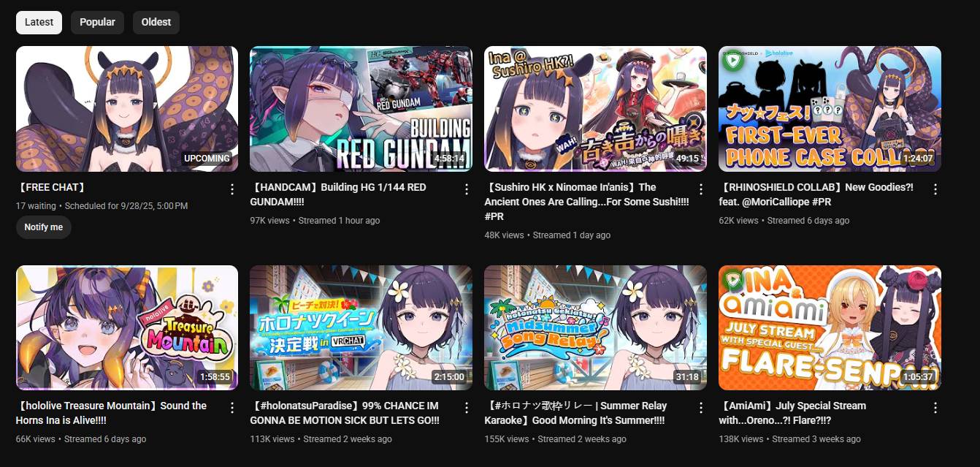980x467 pixels.
Task: Open more actions for AmiAmi July stream
Action: click(935, 408)
